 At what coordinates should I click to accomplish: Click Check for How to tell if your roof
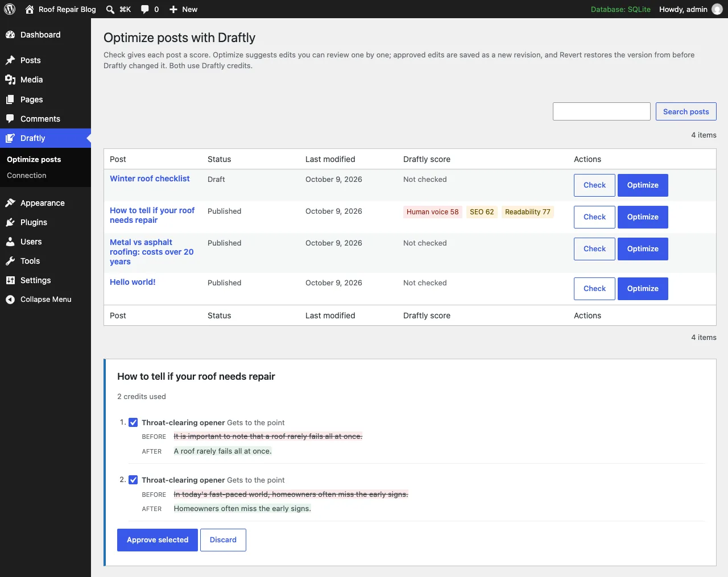coord(594,217)
